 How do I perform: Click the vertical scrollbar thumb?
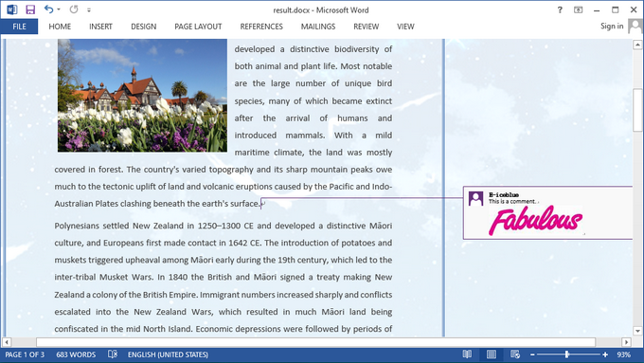[637, 110]
